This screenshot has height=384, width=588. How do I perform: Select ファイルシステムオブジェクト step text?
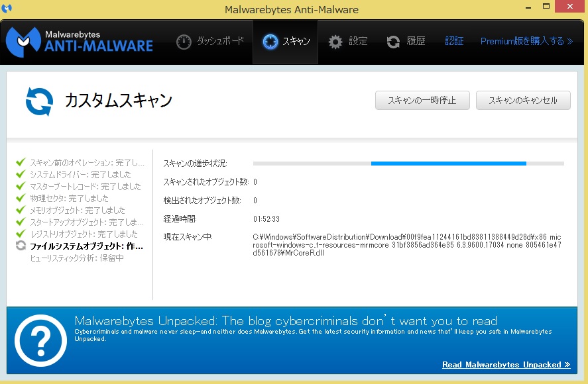tap(87, 246)
